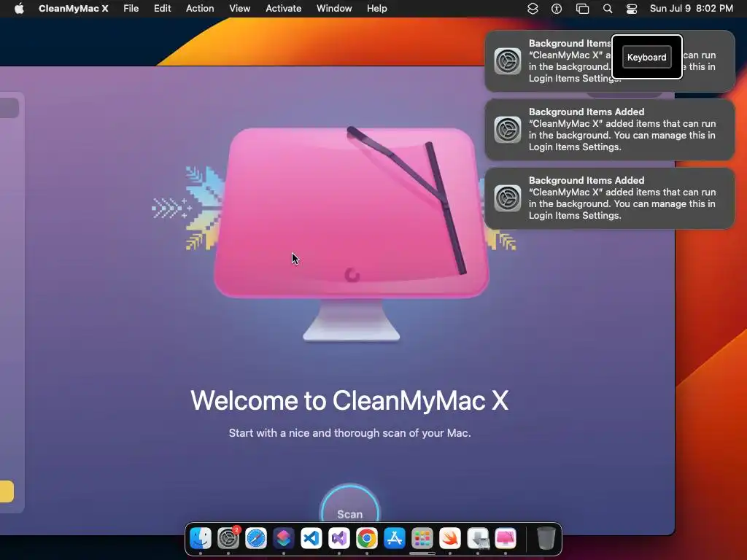
Task: Open the View menu
Action: [x=239, y=9]
